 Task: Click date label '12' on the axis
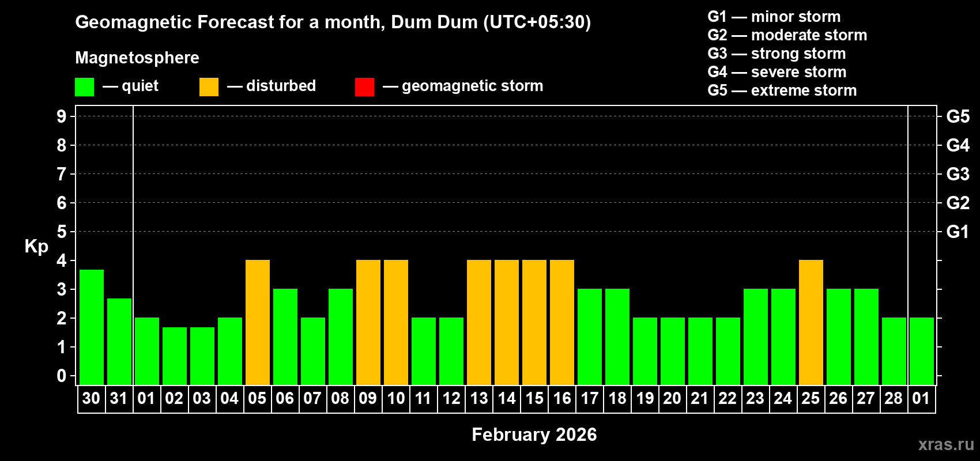point(451,399)
